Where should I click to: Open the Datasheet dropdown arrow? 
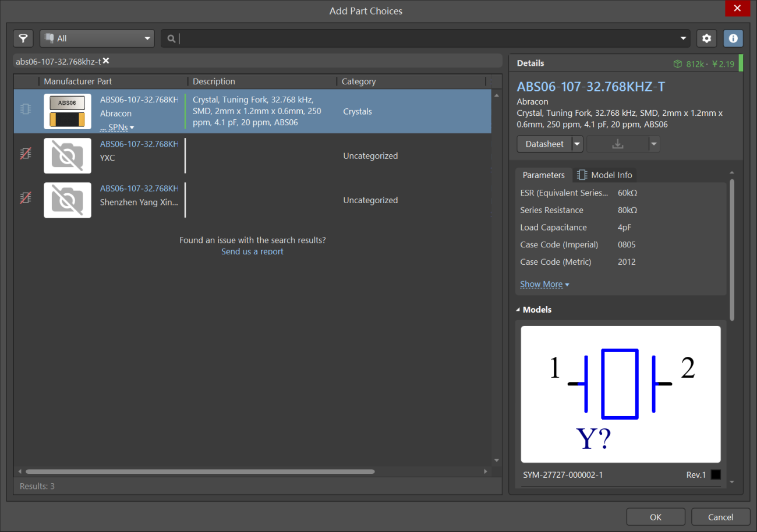pyautogui.click(x=578, y=144)
